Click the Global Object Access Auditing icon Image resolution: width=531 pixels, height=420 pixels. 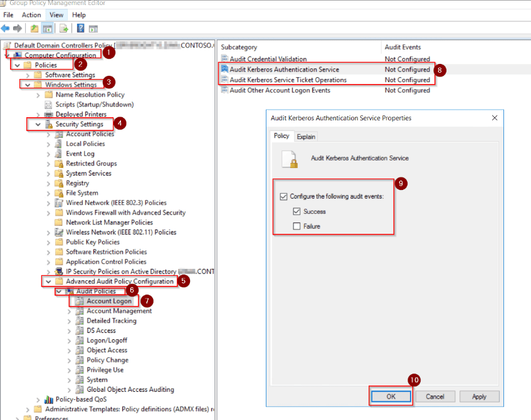pos(80,389)
